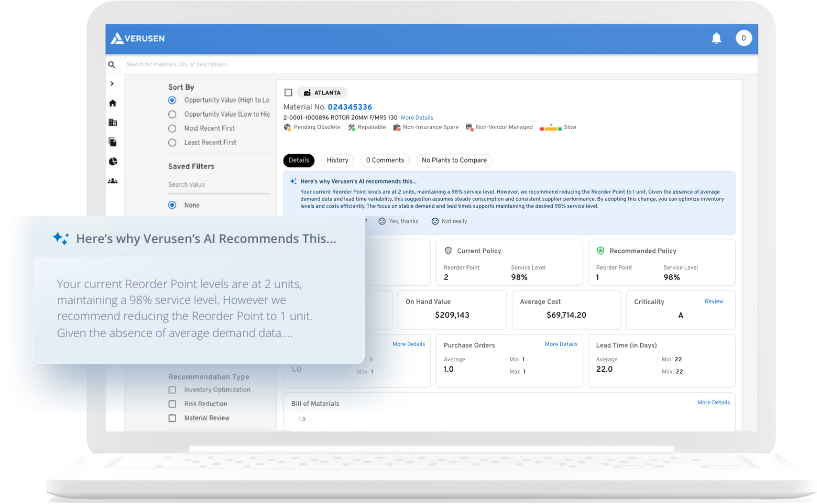817x504 pixels.
Task: Click the Non-Insurance Spare icon
Action: pyautogui.click(x=397, y=127)
